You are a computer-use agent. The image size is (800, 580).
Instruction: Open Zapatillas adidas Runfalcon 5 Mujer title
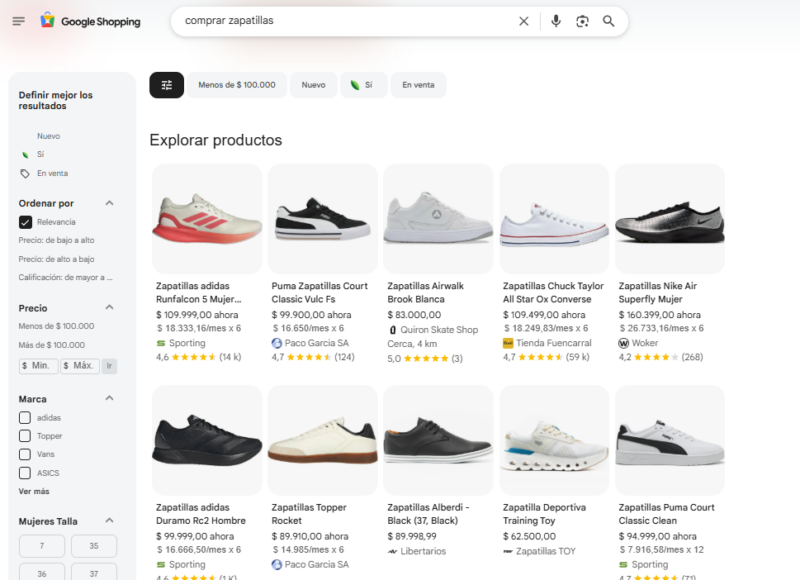coord(199,293)
